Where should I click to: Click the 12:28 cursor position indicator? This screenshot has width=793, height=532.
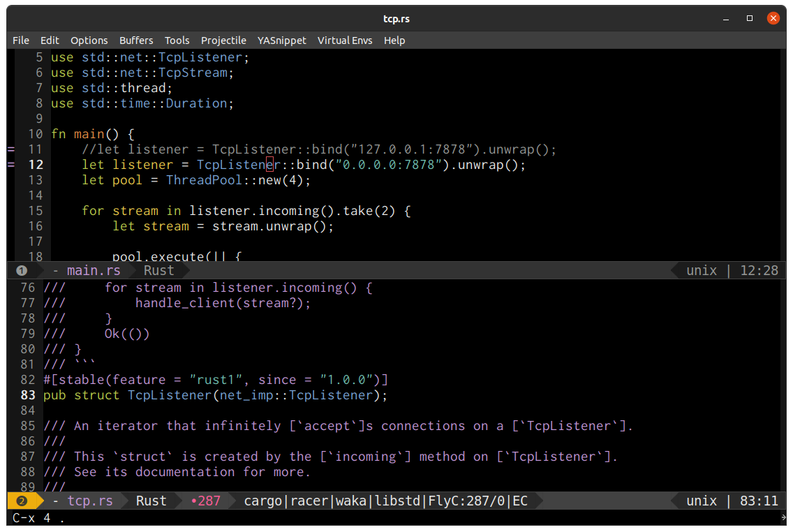pos(759,271)
